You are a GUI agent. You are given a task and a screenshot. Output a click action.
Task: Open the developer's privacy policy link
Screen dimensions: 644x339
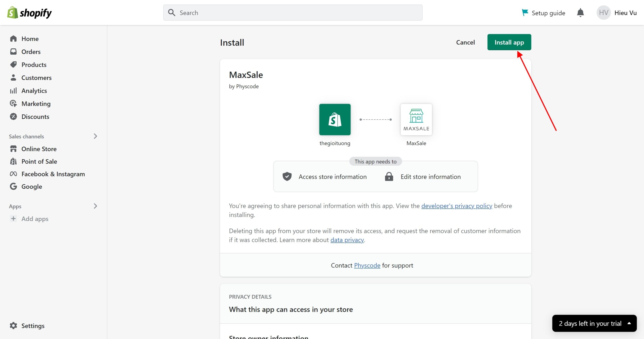coord(457,206)
